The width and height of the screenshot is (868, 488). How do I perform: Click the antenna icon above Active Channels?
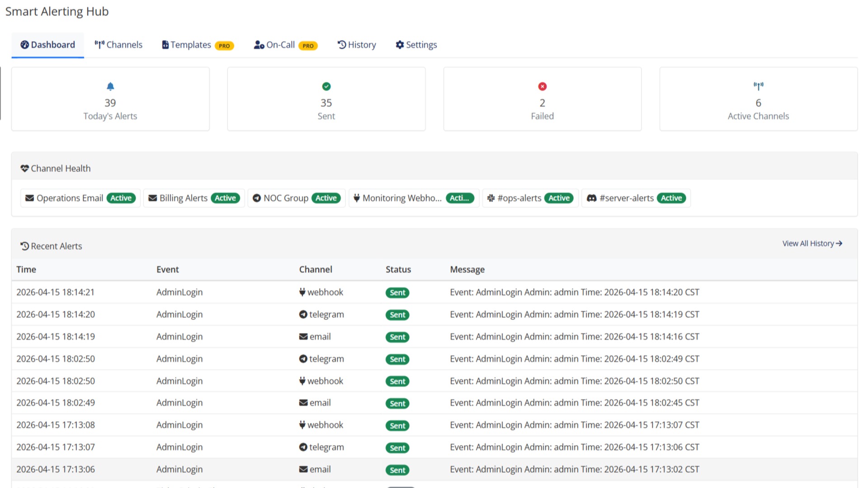(x=758, y=86)
